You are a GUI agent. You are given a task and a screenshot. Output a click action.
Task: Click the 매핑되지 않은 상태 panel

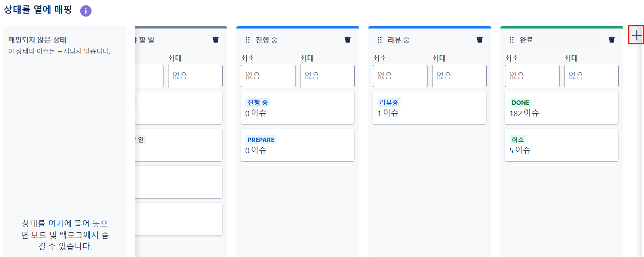click(65, 141)
